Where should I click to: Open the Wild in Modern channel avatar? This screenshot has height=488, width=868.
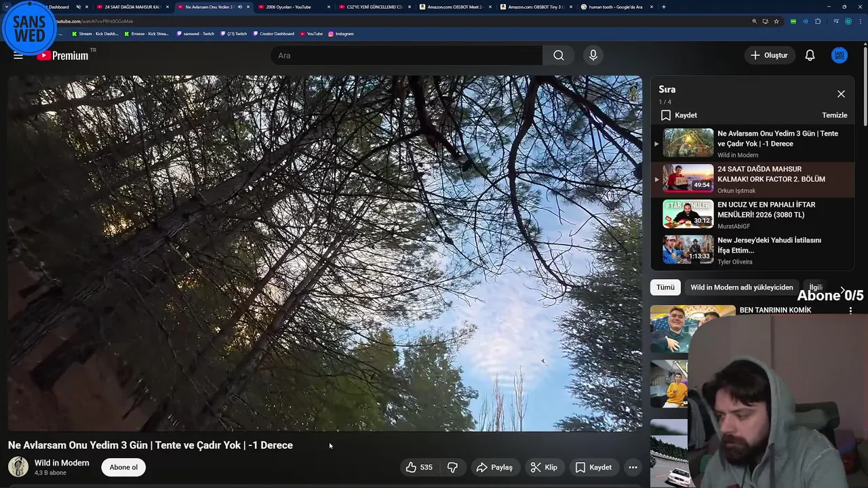point(18,467)
